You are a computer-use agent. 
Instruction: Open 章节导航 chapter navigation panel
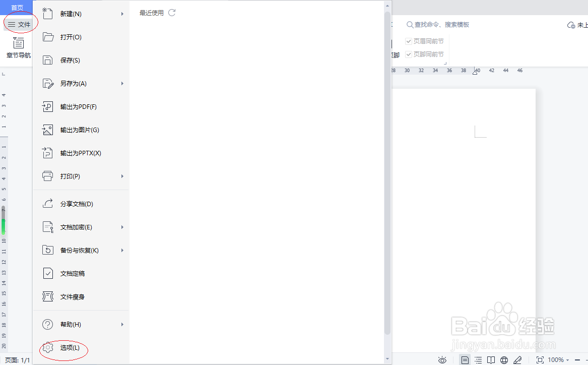(18, 48)
